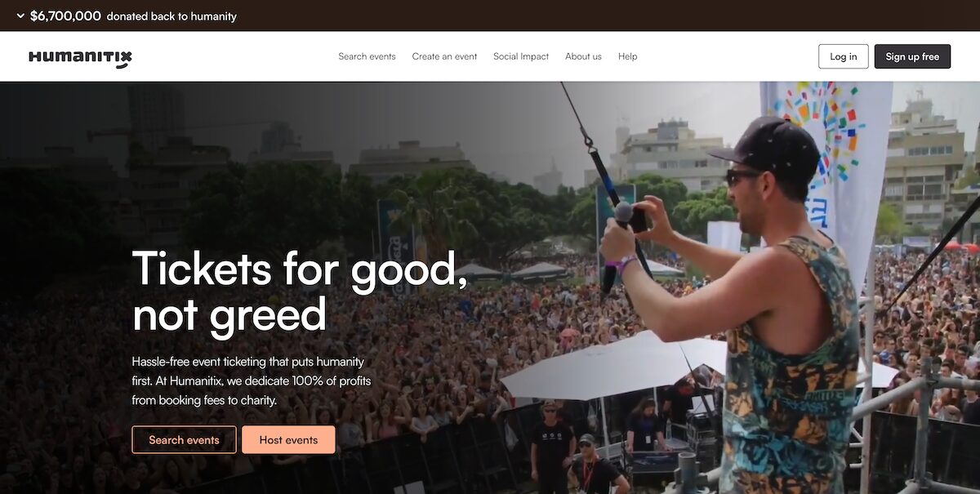980x494 pixels.
Task: Click the outlined Search events hero button
Action: click(x=184, y=439)
